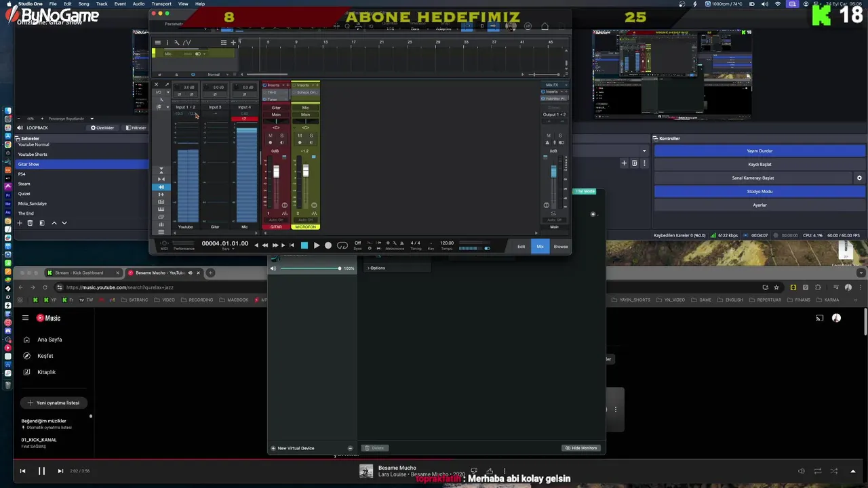Open the Mix view tab

pyautogui.click(x=540, y=246)
